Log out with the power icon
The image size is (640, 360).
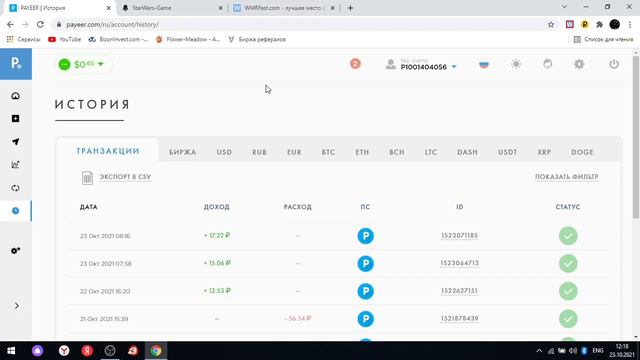[x=614, y=64]
